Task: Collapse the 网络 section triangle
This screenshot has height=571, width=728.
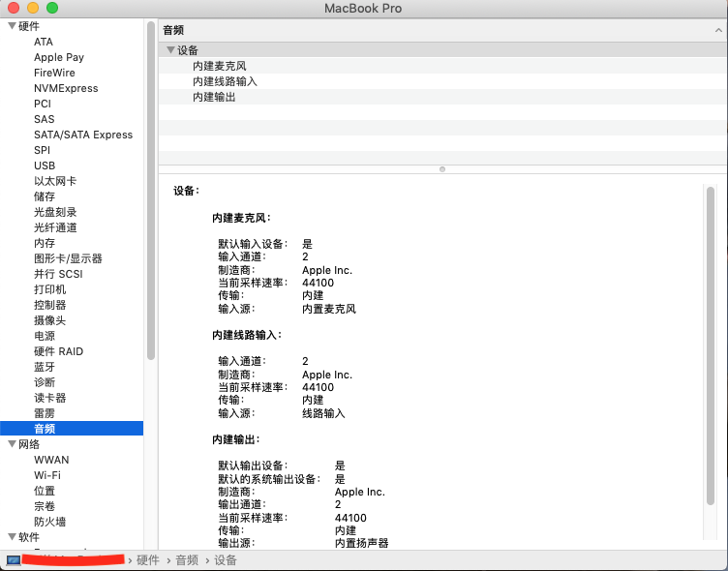Action: [12, 444]
